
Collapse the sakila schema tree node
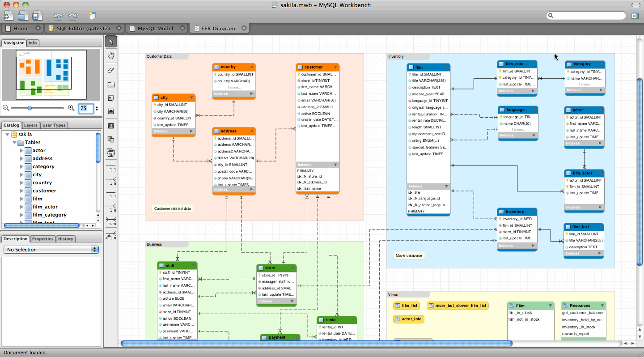click(x=7, y=134)
